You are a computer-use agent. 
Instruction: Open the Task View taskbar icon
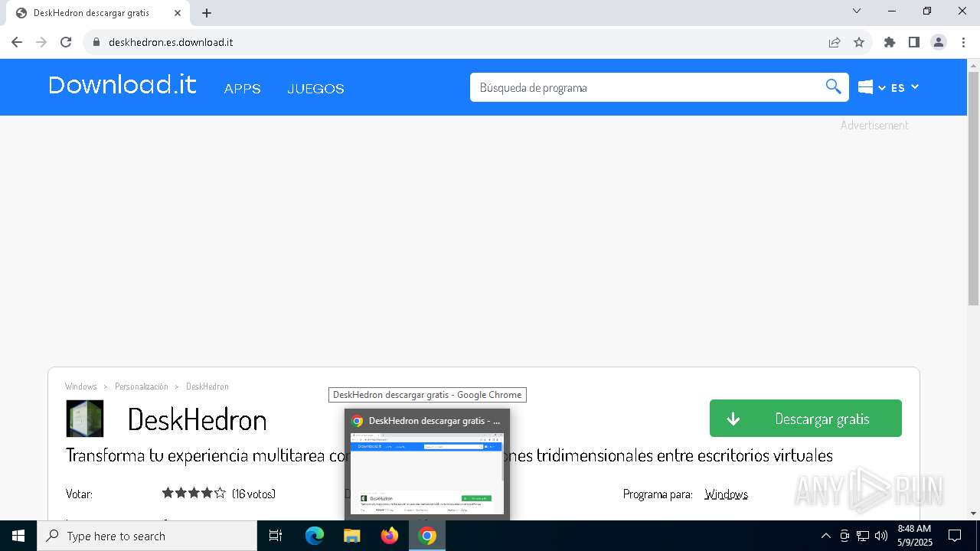tap(276, 536)
